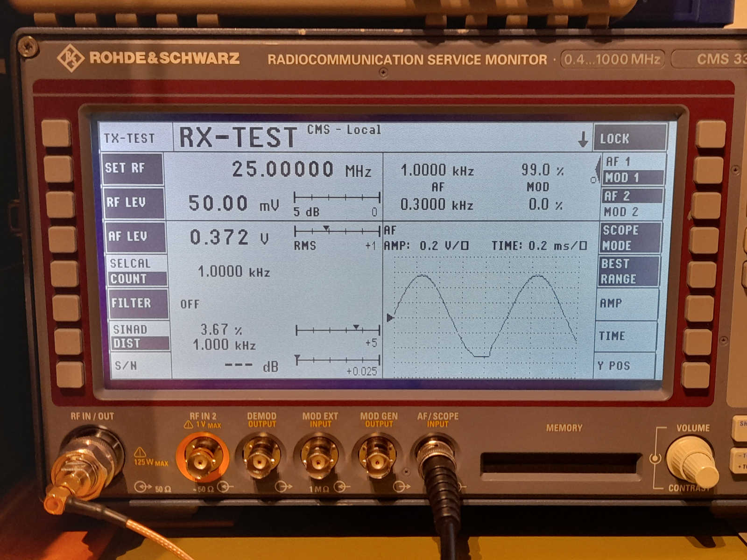The image size is (747, 560).
Task: Push the hardware key right of AF 2/MOD 2
Action: click(706, 205)
